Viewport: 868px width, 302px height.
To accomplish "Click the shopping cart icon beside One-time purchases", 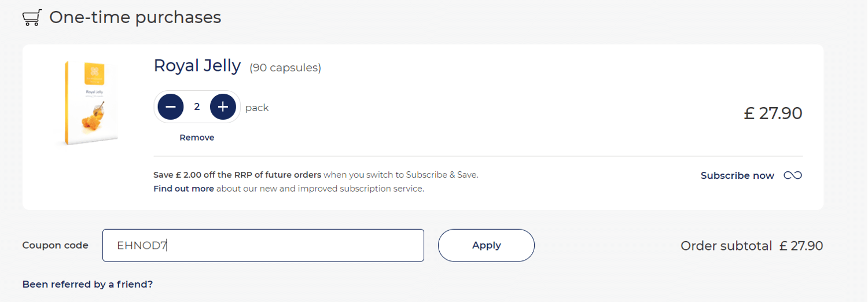I will (31, 18).
